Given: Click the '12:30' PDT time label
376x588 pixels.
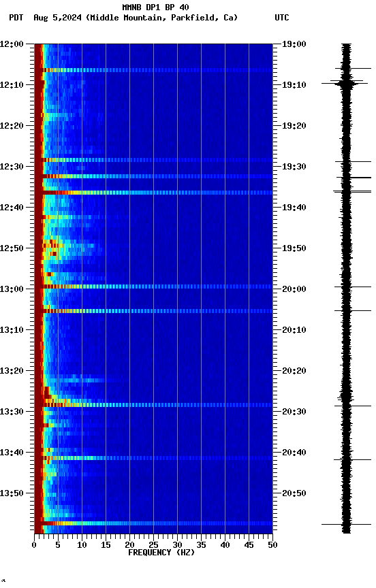Looking at the screenshot, I should click(12, 167).
